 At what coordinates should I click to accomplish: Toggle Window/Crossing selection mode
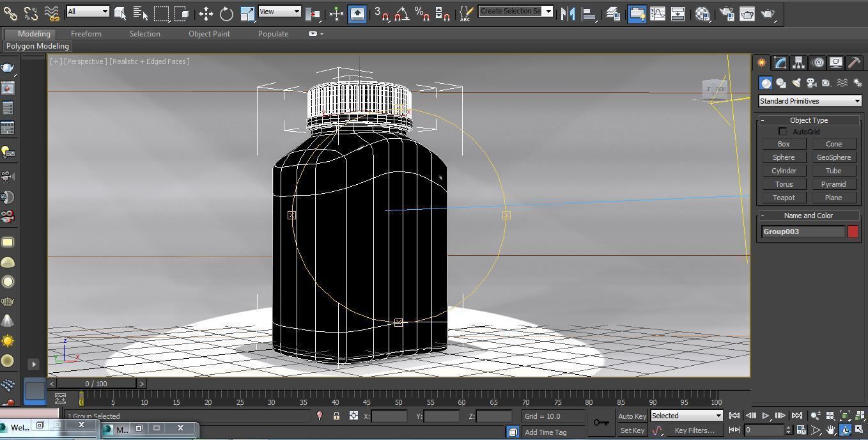(182, 13)
